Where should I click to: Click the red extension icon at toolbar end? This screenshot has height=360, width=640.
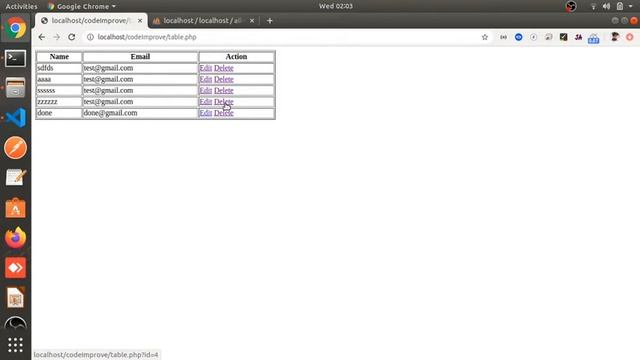(629, 37)
